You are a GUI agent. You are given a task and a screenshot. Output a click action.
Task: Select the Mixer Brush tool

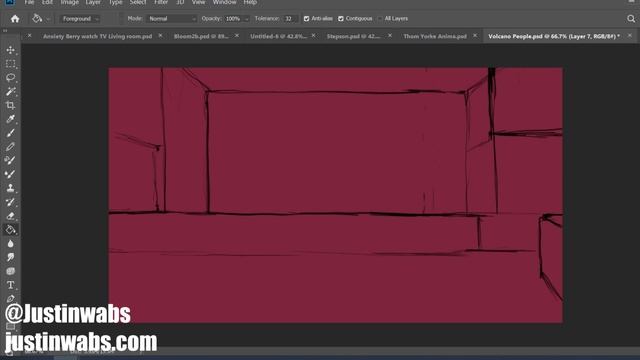11,160
